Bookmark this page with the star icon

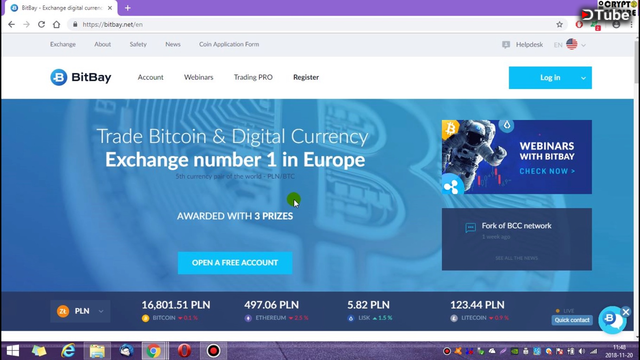[559, 24]
